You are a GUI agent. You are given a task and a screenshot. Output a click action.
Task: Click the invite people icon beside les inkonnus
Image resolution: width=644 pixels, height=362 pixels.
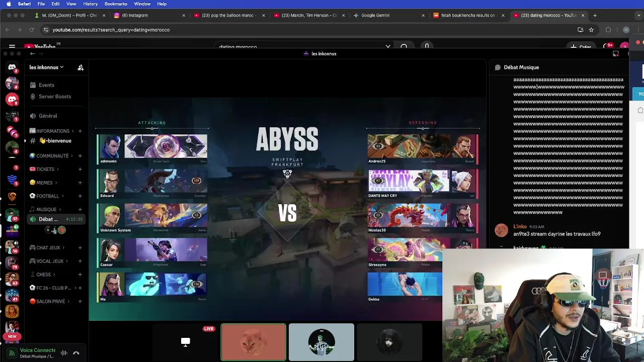pos(80,67)
